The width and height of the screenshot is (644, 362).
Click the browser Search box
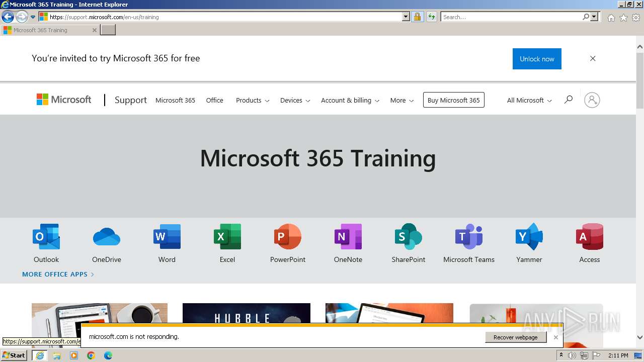coord(511,17)
